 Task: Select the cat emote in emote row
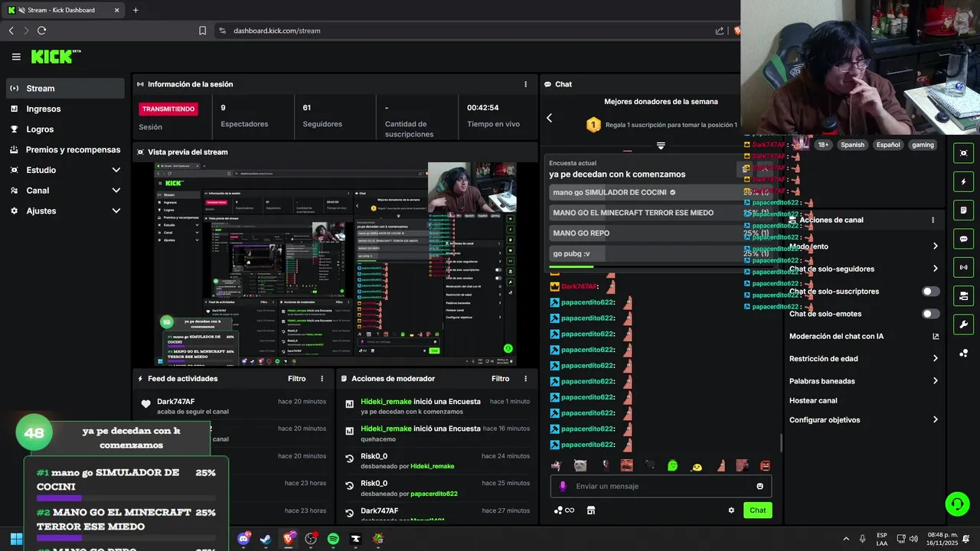tap(580, 465)
